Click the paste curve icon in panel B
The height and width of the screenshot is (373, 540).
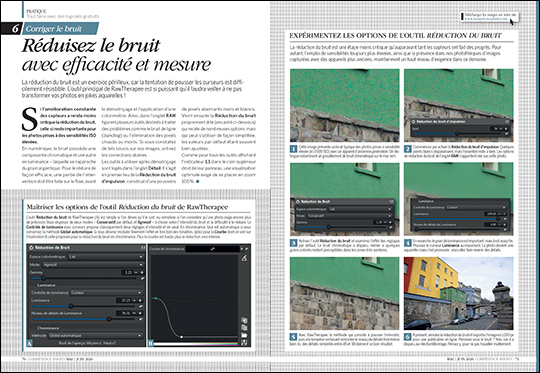point(244,328)
